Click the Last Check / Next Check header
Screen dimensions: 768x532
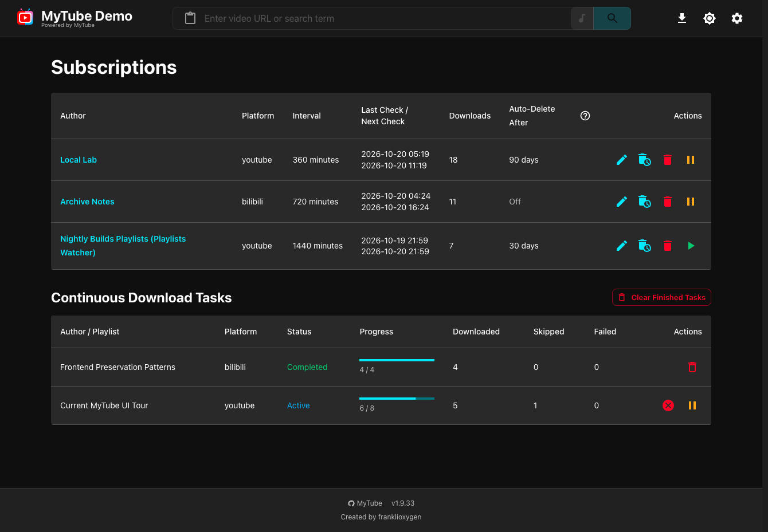[385, 116]
